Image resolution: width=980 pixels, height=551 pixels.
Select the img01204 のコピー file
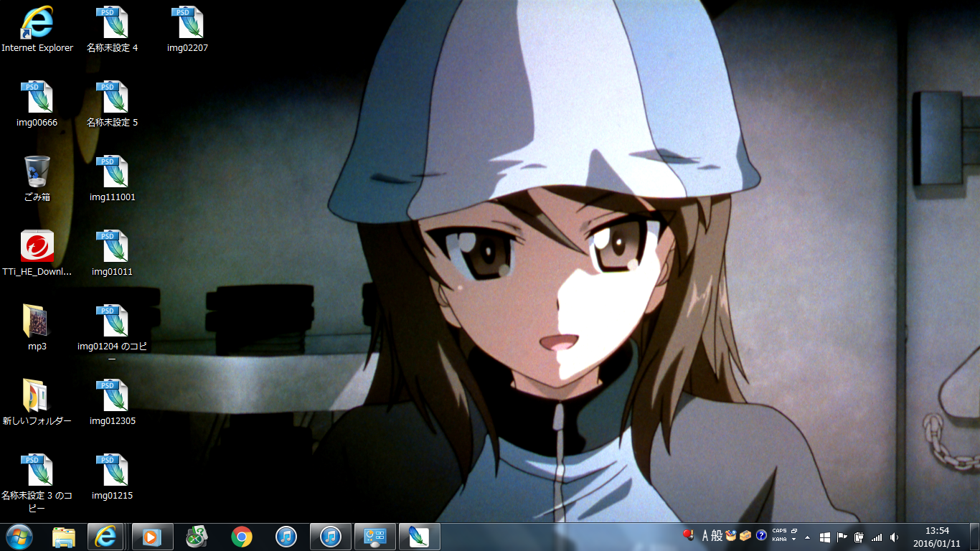tap(112, 332)
